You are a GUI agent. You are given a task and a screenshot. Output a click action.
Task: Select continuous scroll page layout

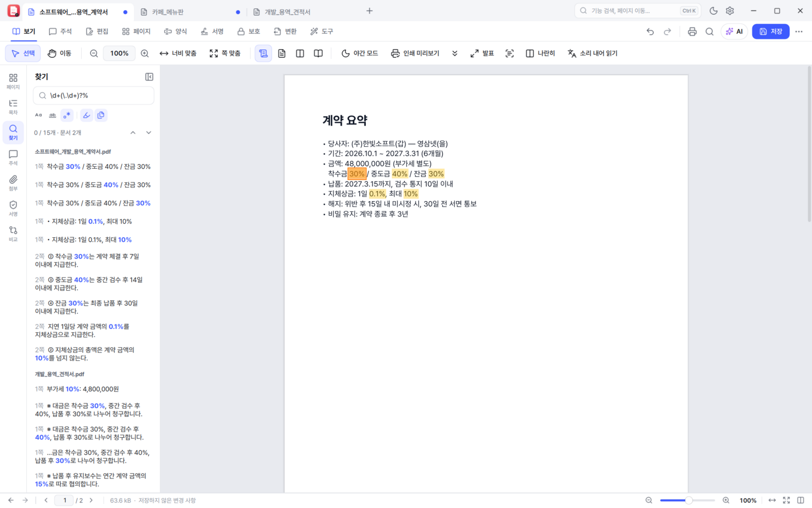(x=263, y=53)
